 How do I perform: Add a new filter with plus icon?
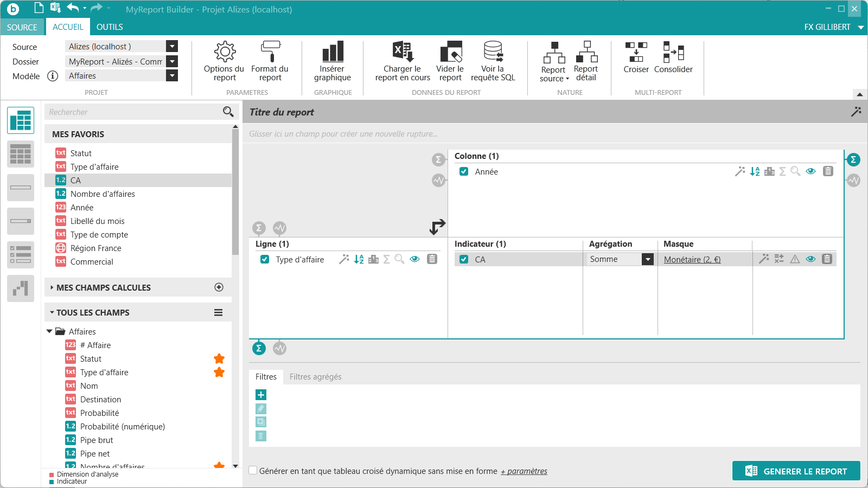point(261,395)
